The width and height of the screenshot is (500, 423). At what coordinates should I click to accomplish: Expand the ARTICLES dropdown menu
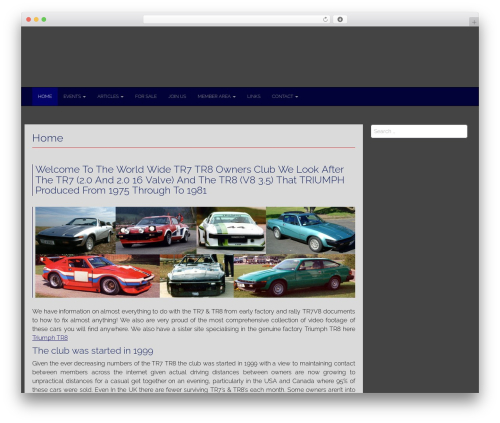click(110, 96)
